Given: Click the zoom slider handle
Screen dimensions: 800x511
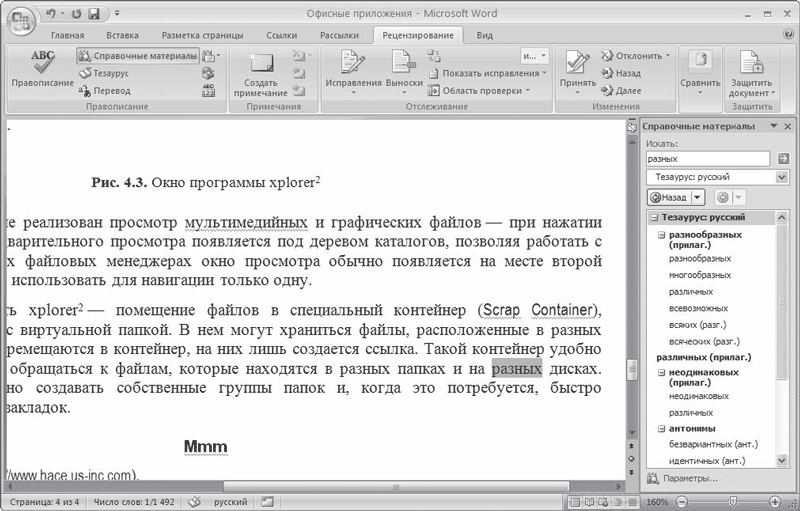Looking at the screenshot, I should click(x=733, y=502).
